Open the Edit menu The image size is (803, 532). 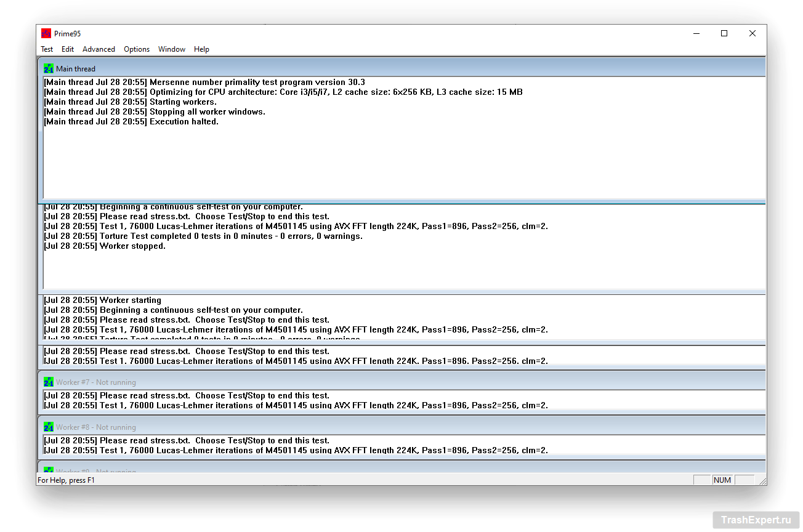point(68,49)
